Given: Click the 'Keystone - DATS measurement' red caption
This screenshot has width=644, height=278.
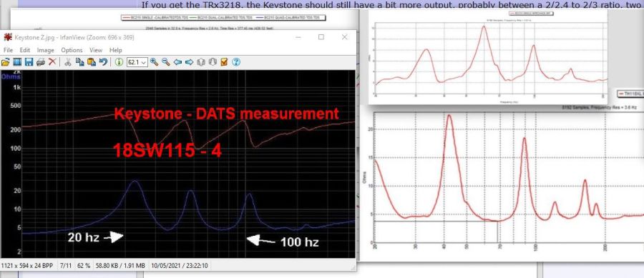Looking at the screenshot, I should point(226,114).
